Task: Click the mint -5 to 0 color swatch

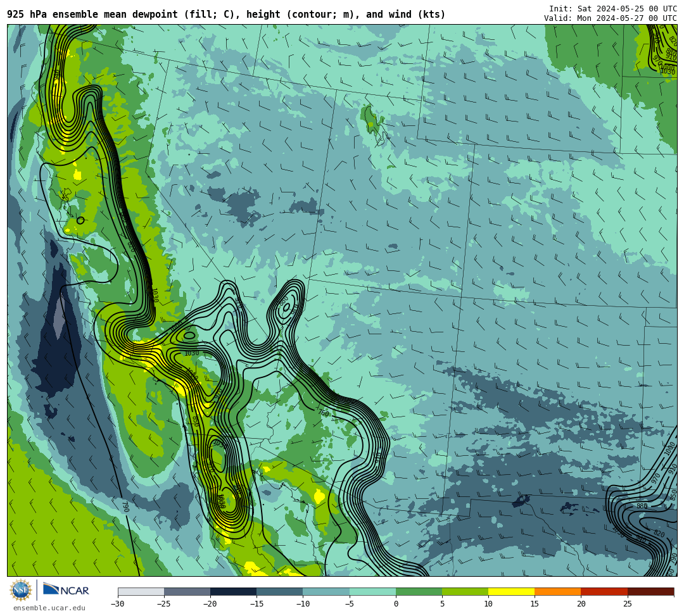Action: (372, 591)
